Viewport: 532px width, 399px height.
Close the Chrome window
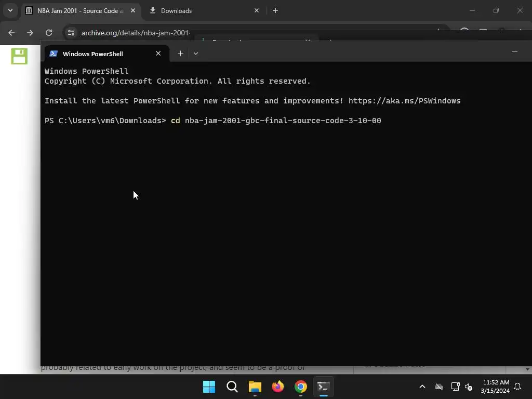520,10
